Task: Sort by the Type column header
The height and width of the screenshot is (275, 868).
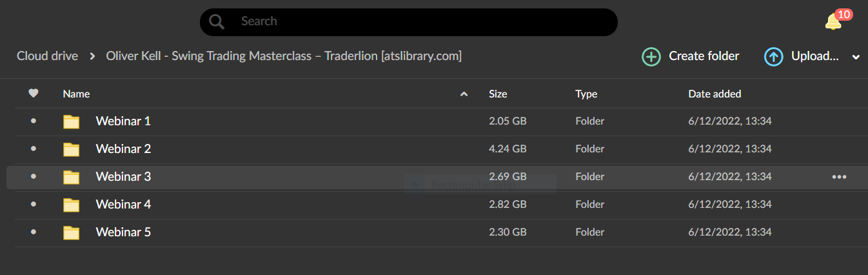Action: tap(586, 94)
